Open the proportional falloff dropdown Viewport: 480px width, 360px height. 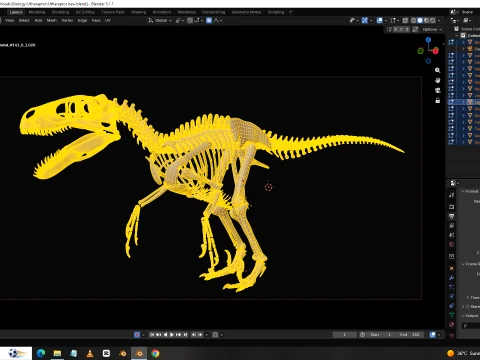[218, 20]
